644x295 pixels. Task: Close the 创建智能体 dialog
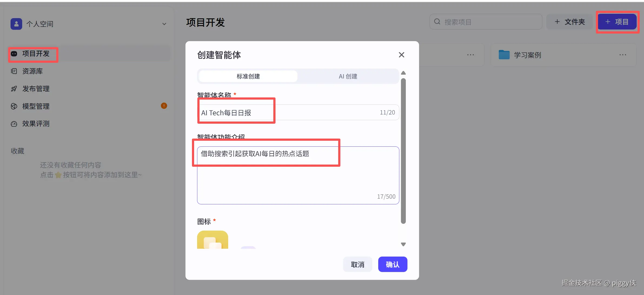[401, 55]
